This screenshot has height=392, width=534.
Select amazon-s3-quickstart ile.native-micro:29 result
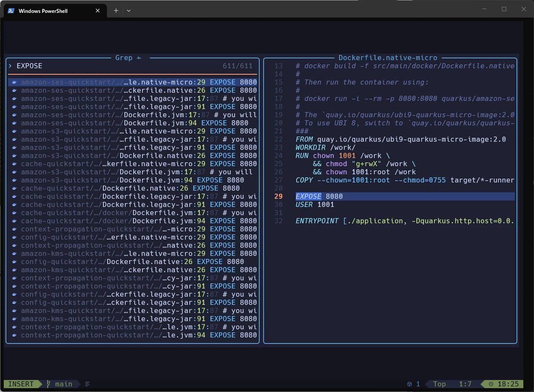coord(133,131)
